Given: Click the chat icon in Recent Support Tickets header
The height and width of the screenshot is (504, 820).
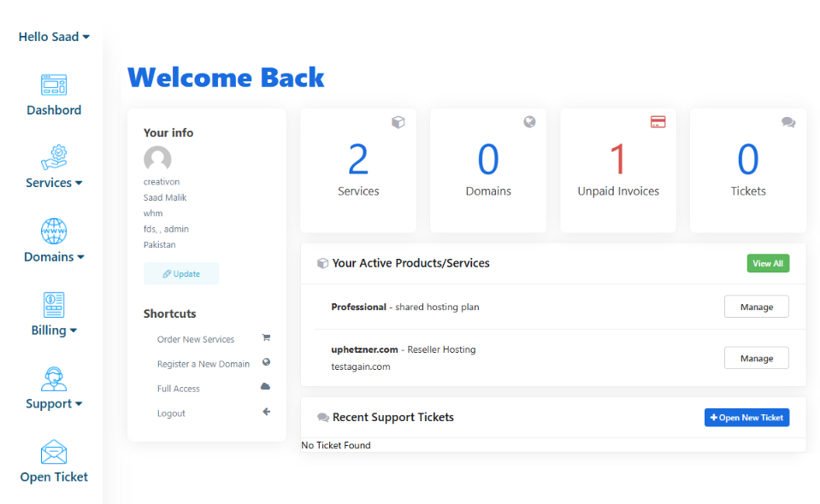Looking at the screenshot, I should [322, 417].
